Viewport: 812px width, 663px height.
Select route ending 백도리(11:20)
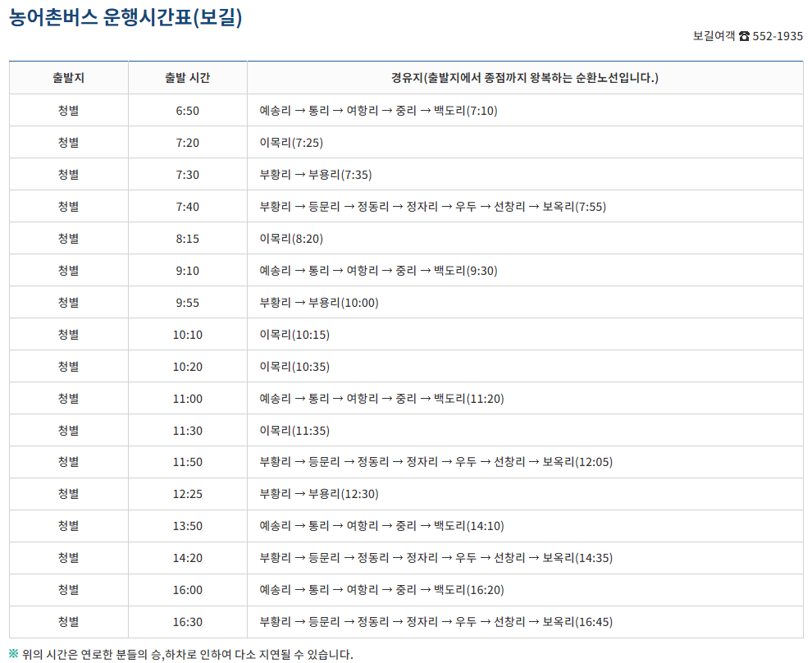pyautogui.click(x=381, y=399)
